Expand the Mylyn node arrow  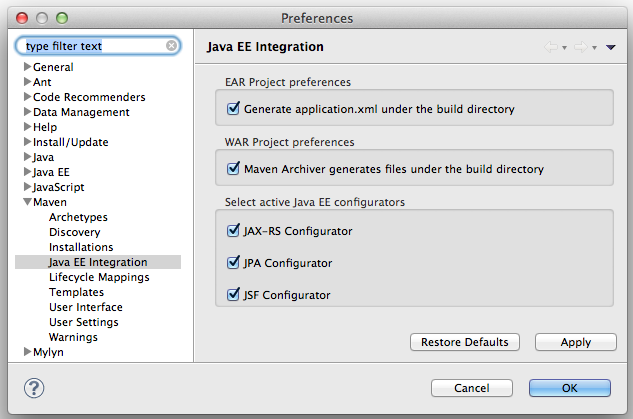click(27, 352)
